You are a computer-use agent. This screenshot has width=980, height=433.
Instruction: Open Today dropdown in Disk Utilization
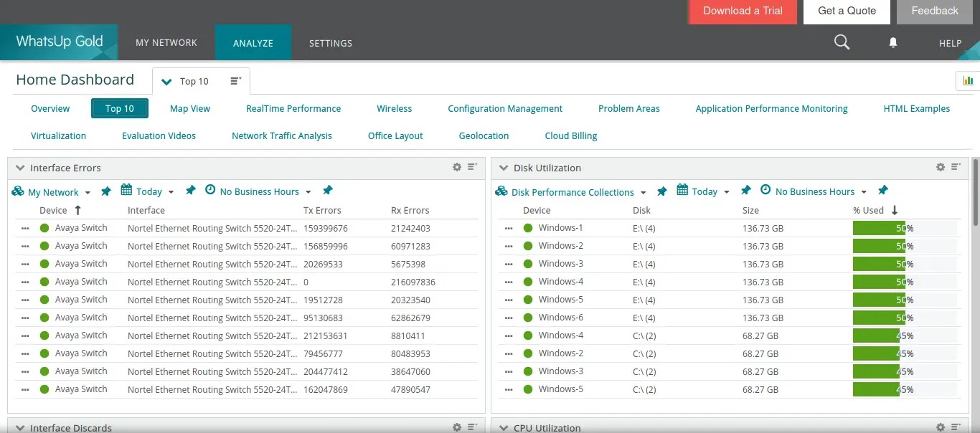(727, 192)
